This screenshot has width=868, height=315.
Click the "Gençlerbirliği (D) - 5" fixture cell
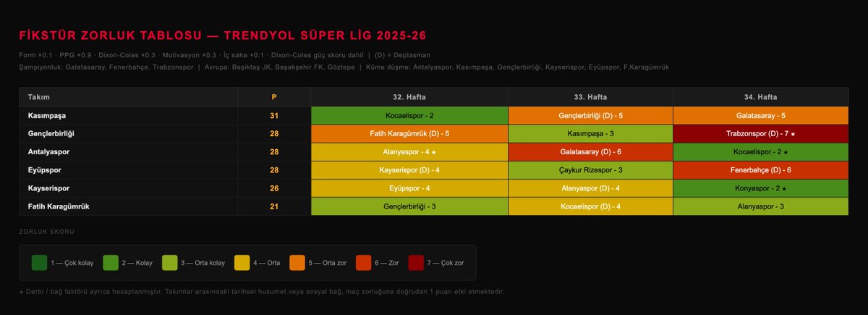click(590, 116)
